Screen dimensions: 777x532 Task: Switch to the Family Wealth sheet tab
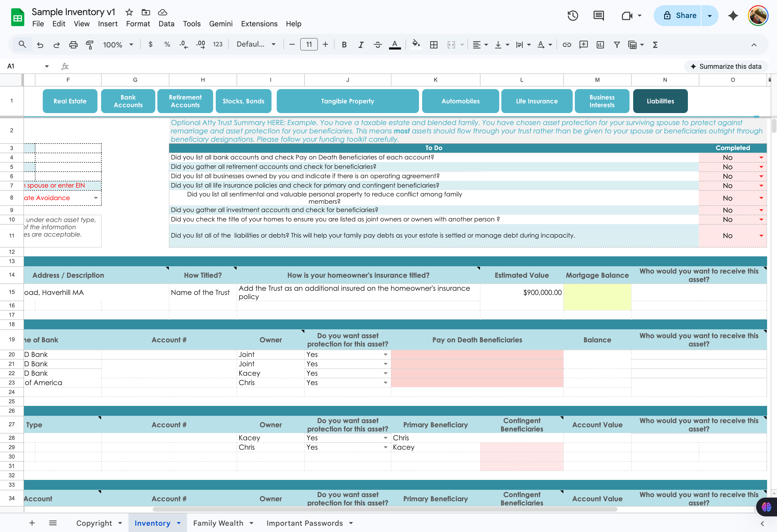click(218, 523)
